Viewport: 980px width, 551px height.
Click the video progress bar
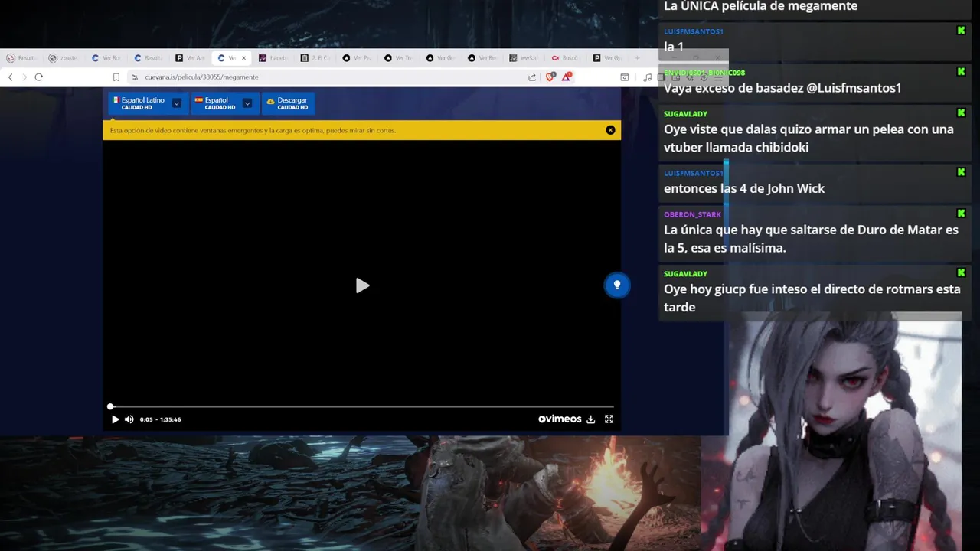362,406
